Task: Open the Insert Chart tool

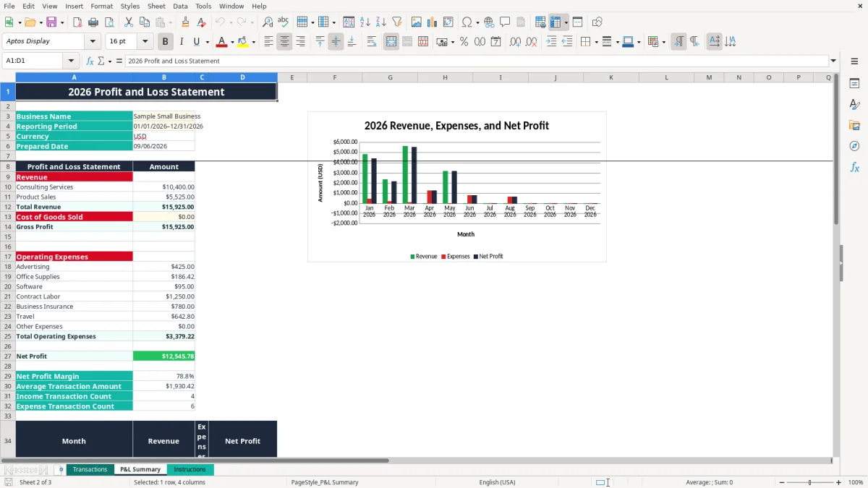Action: [432, 22]
